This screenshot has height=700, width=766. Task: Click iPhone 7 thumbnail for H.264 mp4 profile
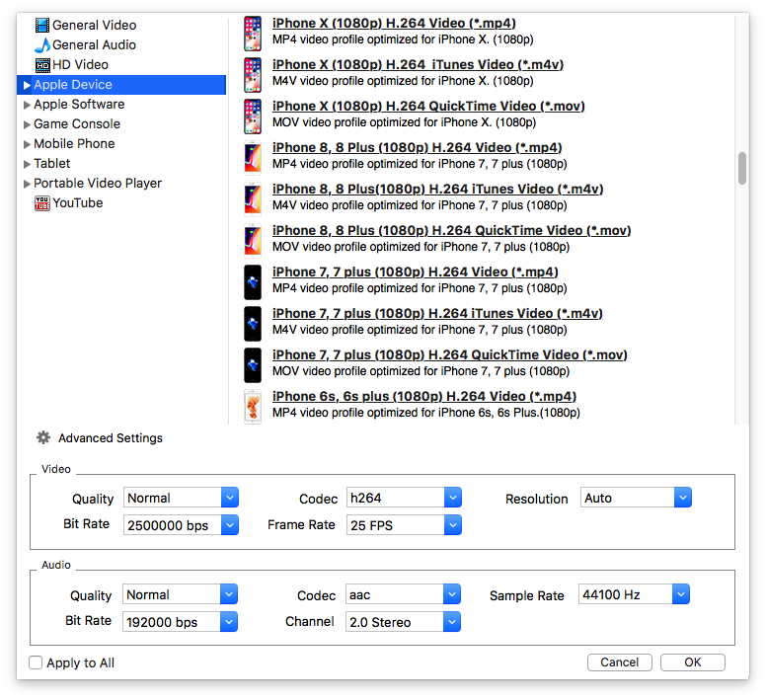[x=253, y=282]
